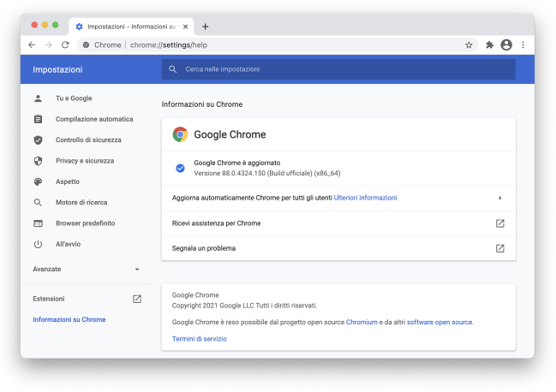Image resolution: width=556 pixels, height=392 pixels.
Task: Click the Aspetto palette icon
Action: click(x=38, y=181)
